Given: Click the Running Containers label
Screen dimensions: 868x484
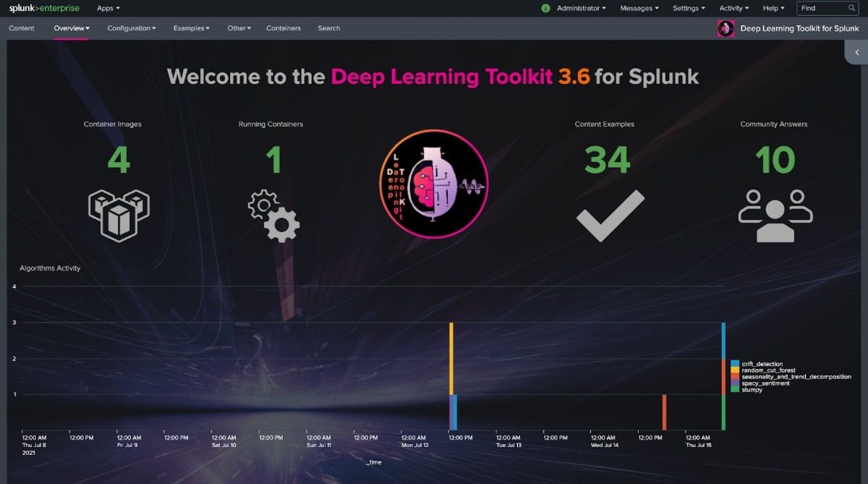Looking at the screenshot, I should click(x=271, y=124).
